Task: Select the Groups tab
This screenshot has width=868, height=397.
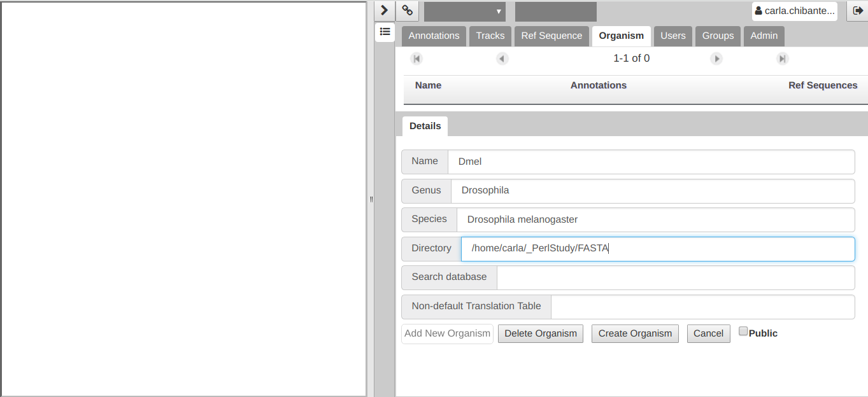Action: [x=718, y=36]
